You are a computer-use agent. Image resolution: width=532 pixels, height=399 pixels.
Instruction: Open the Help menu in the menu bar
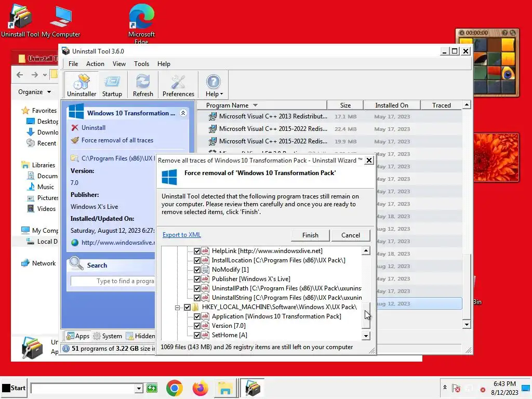pos(164,64)
